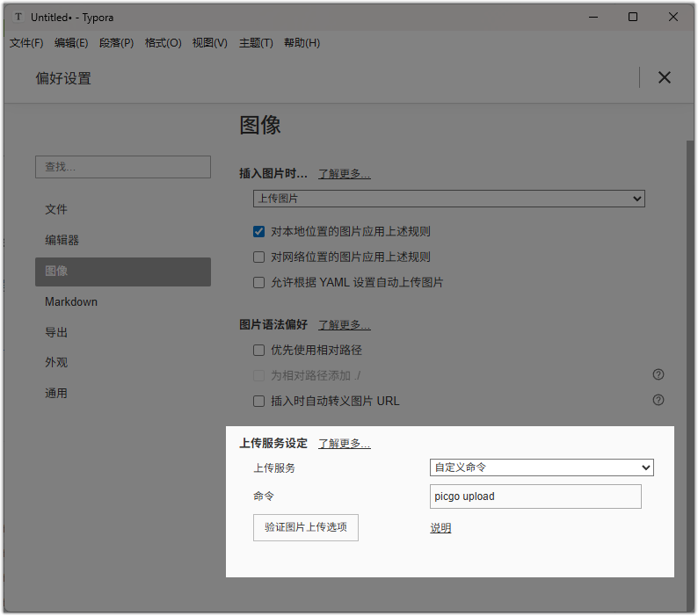Enable 对网络位置的图片应用上述规则 checkbox
This screenshot has height=616, width=698.
[x=258, y=257]
